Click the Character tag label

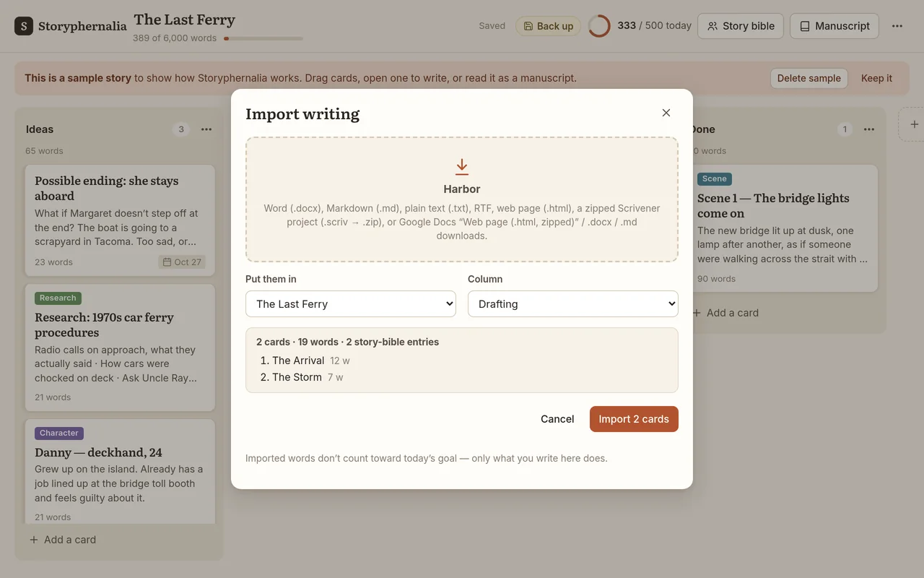point(59,433)
